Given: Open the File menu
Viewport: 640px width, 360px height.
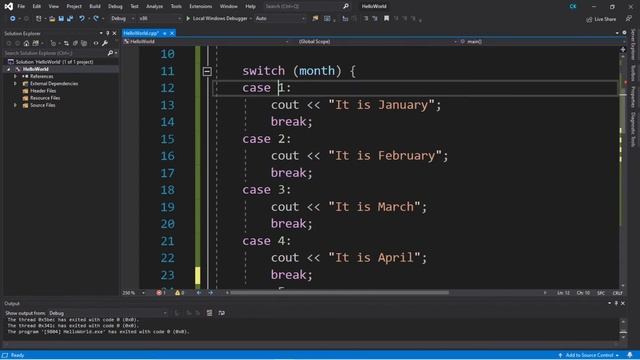Looking at the screenshot, I should [21, 7].
